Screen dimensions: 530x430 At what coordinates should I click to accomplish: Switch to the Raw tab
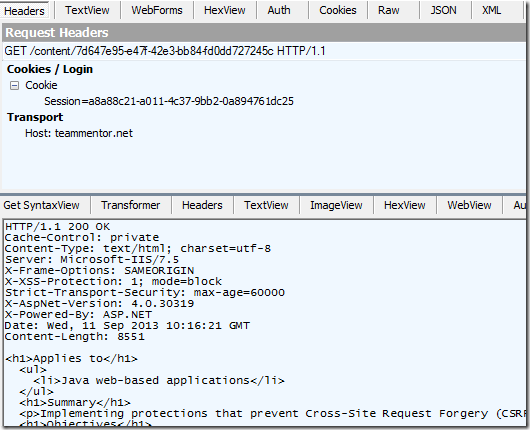388,10
